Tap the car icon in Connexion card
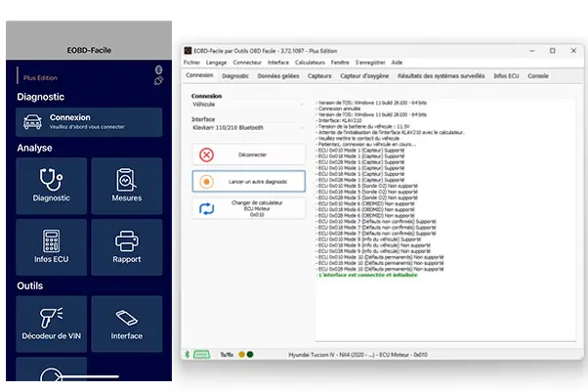This screenshot has width=588, height=391. pos(32,122)
